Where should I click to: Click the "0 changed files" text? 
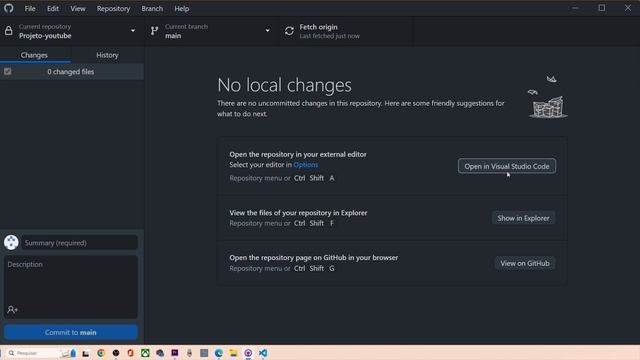tap(71, 72)
